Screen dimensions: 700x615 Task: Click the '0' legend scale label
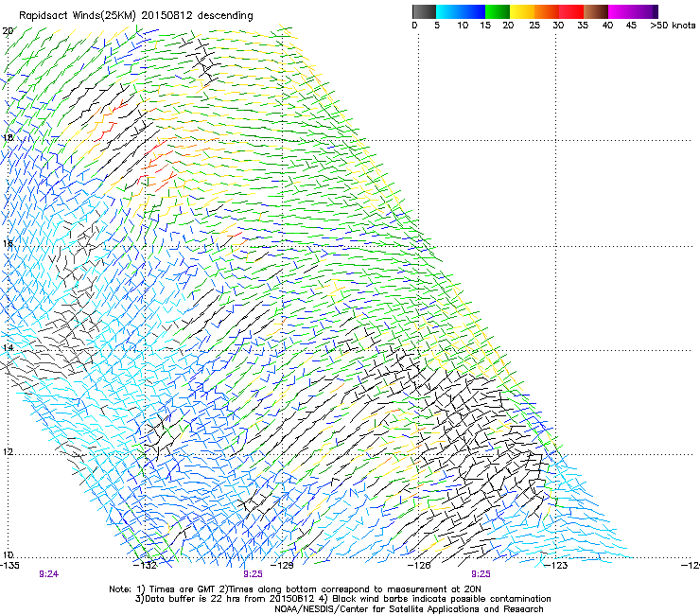tap(414, 26)
